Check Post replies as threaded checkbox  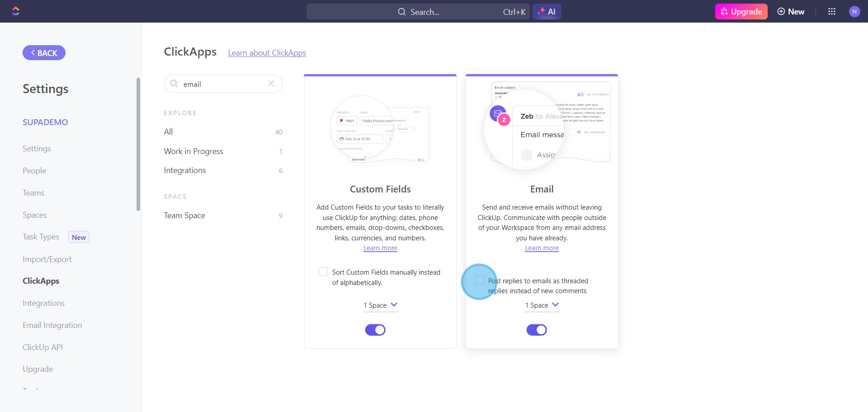tap(479, 280)
